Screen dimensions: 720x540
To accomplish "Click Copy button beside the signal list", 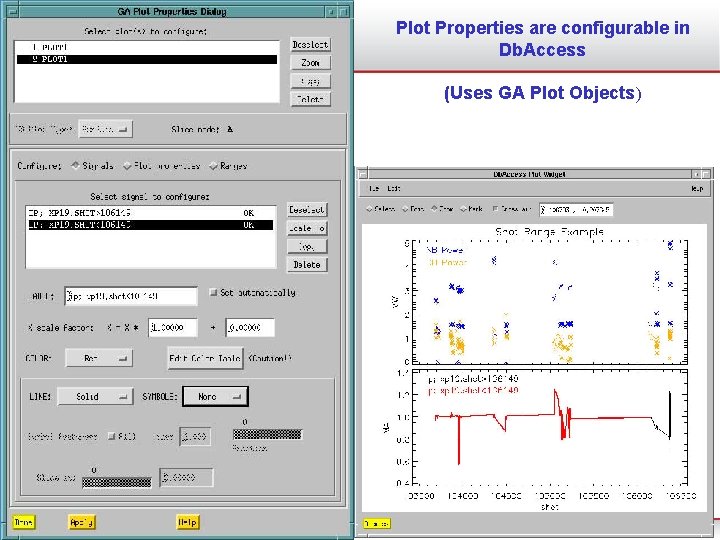I will pyautogui.click(x=307, y=247).
